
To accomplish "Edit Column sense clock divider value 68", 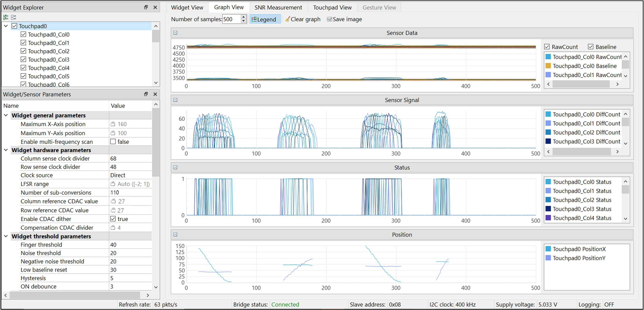I will point(130,158).
